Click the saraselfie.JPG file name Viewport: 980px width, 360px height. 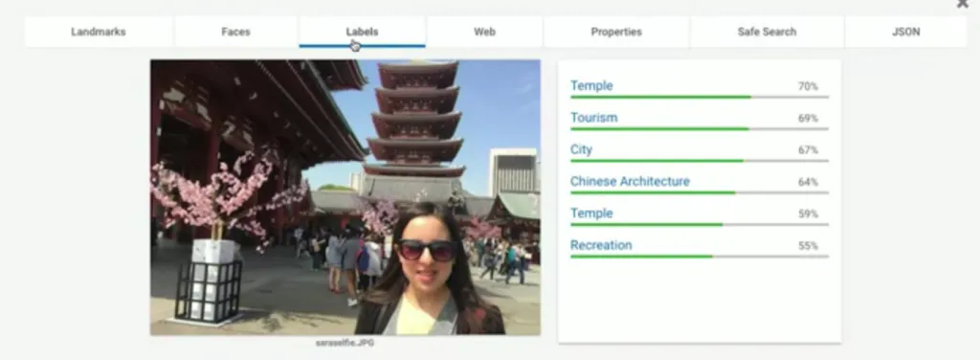[x=345, y=343]
